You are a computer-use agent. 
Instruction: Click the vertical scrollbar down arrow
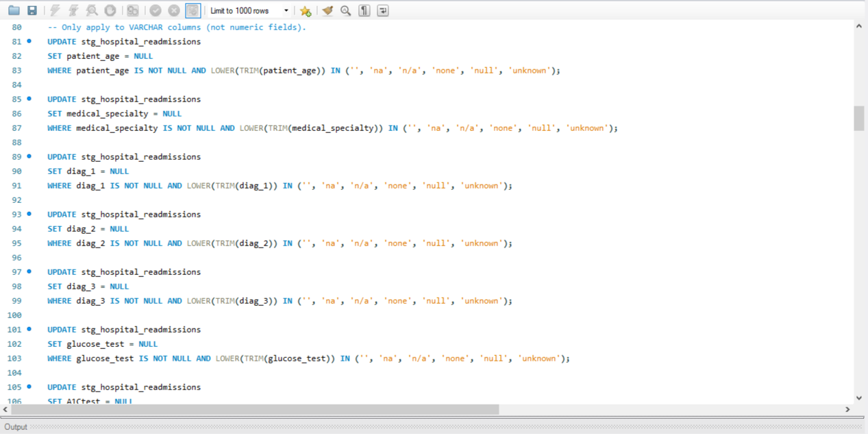(859, 398)
